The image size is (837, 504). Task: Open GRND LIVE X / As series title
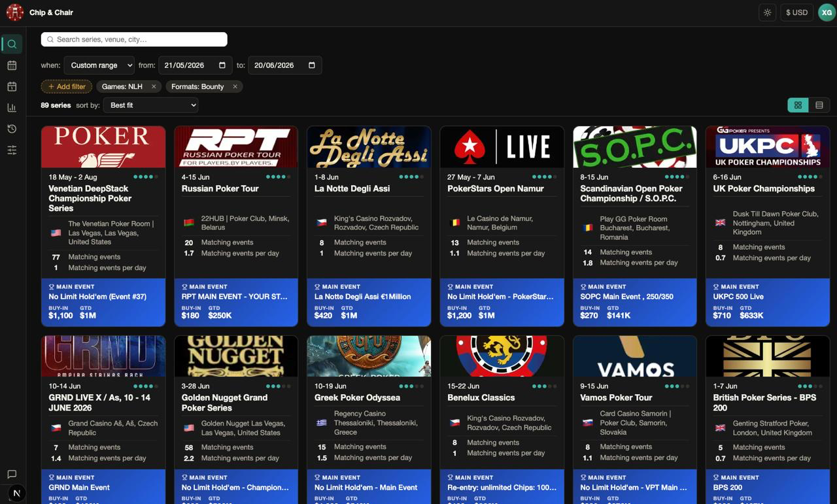99,403
